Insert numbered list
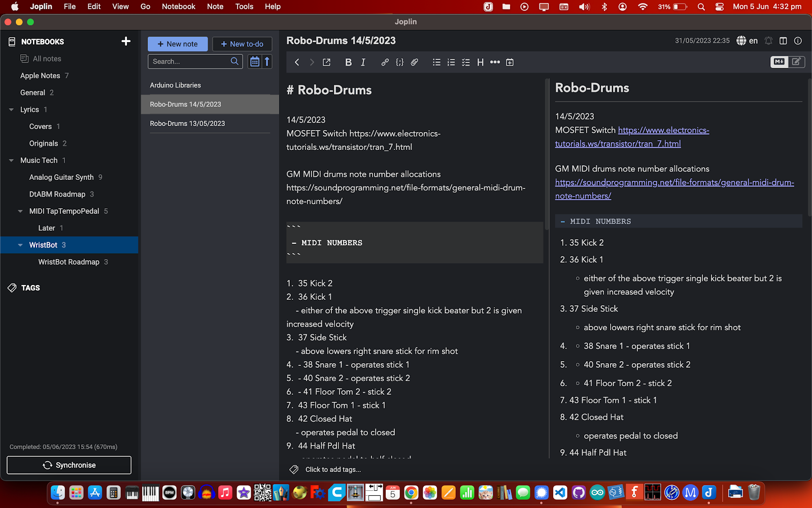This screenshot has width=812, height=508. tap(451, 62)
